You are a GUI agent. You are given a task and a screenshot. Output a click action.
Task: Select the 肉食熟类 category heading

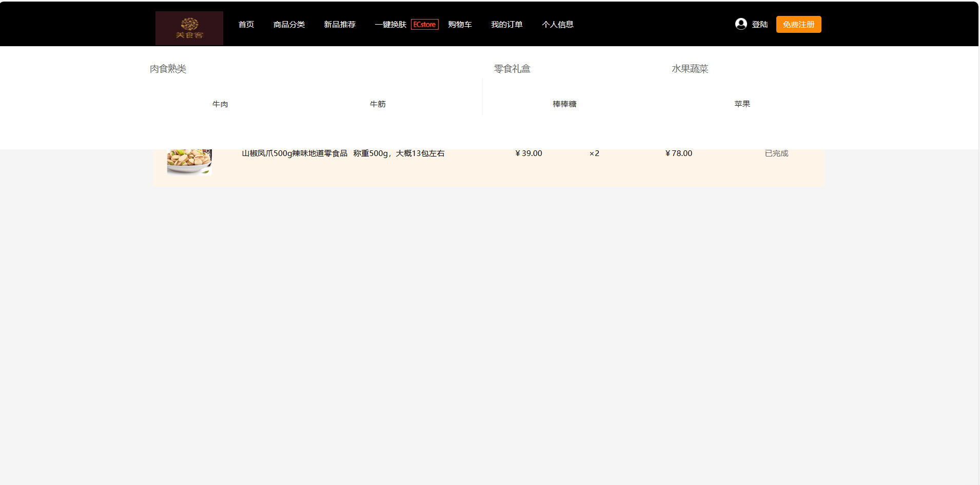tap(168, 68)
